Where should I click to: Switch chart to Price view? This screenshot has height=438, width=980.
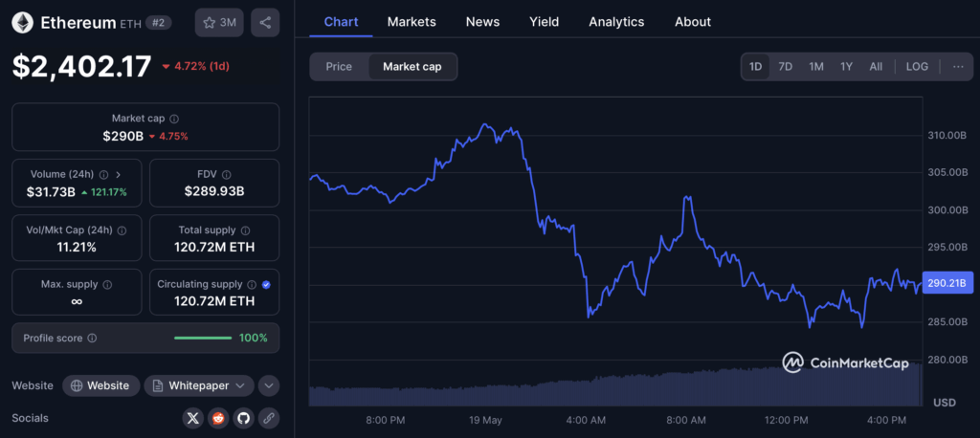click(x=339, y=67)
